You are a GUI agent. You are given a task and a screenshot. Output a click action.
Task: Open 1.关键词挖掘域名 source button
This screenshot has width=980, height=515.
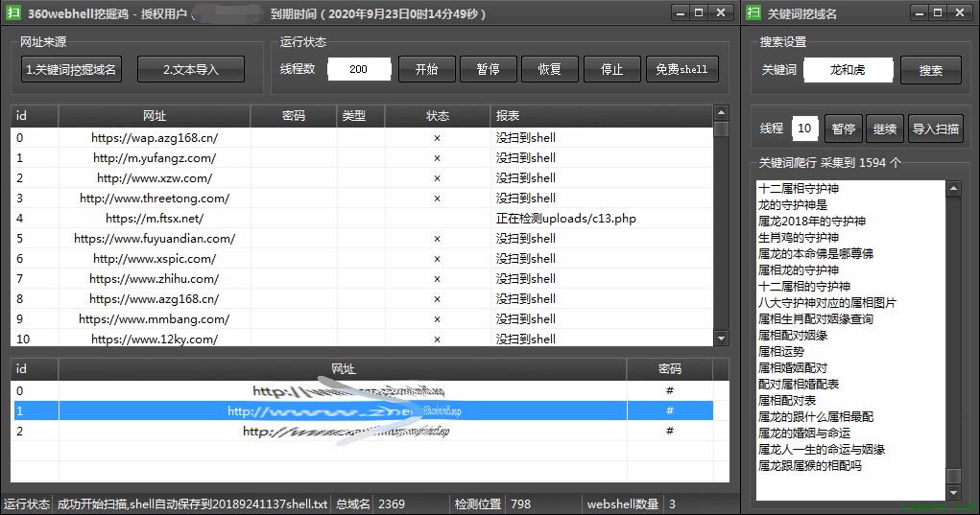pos(71,69)
